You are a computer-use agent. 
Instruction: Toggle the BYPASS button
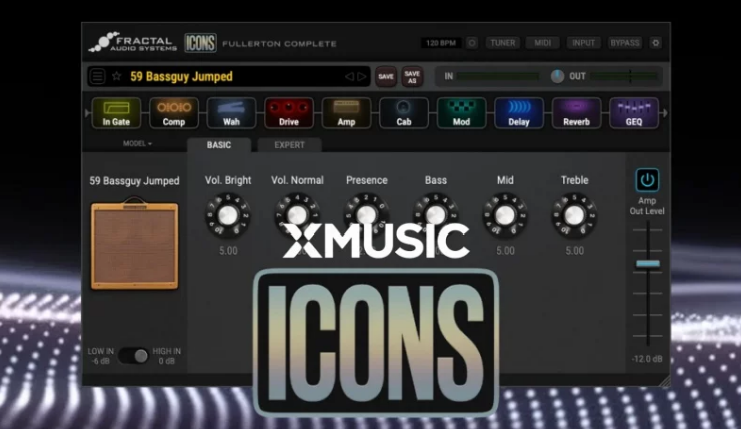(x=625, y=43)
